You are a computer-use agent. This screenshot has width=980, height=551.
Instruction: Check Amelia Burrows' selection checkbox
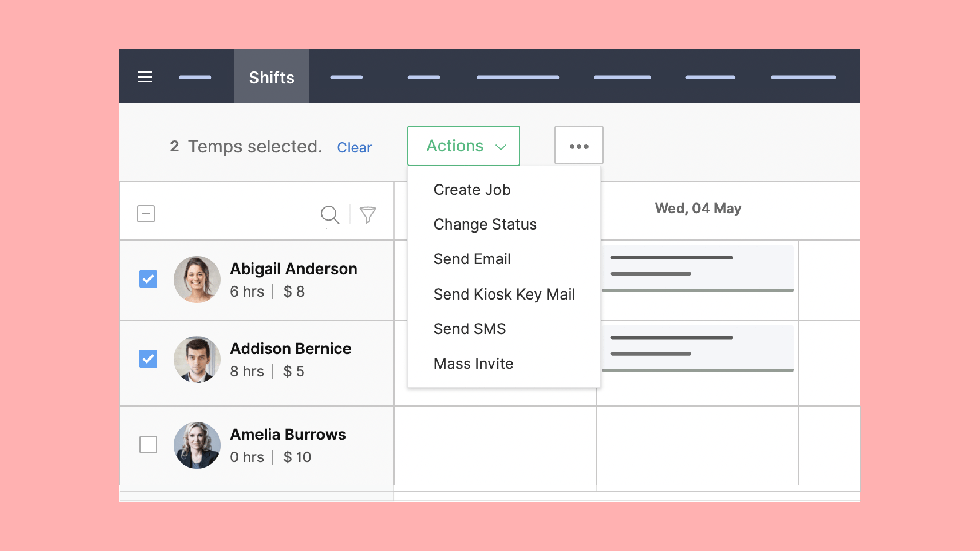pos(148,444)
